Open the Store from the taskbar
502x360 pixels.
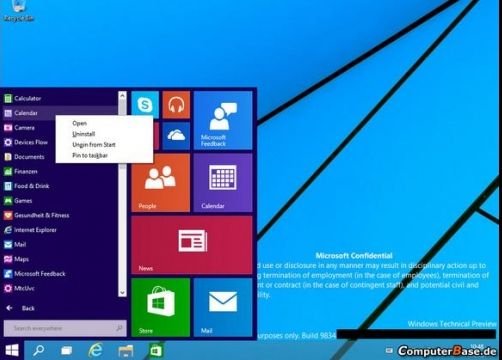(x=156, y=351)
